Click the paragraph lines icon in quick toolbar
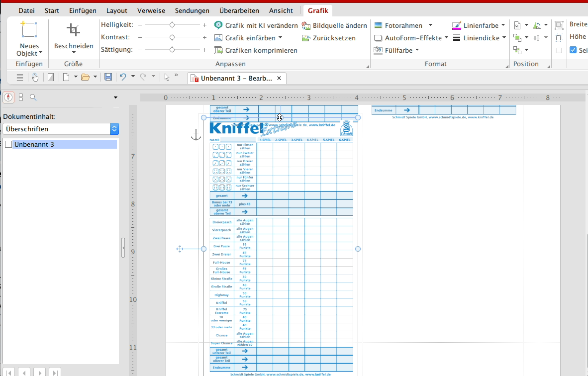Screen dimensions: 588x376 click(x=20, y=77)
